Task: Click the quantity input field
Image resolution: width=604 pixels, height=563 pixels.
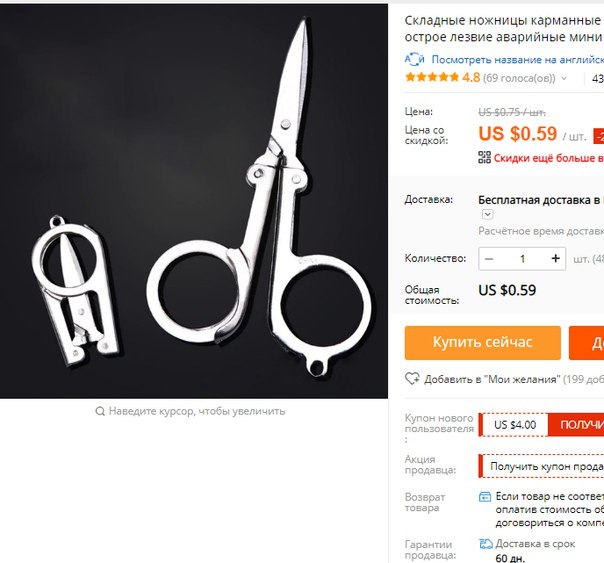Action: click(522, 259)
